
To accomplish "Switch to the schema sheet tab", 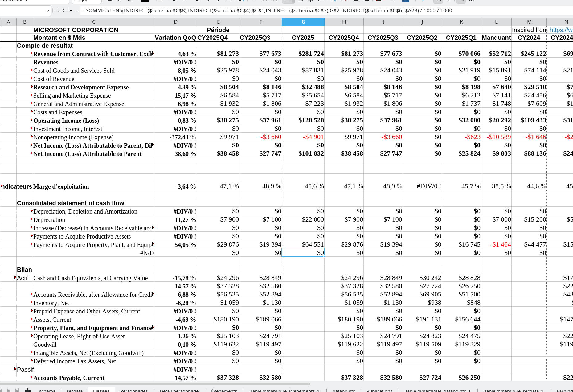I will pos(47,390).
